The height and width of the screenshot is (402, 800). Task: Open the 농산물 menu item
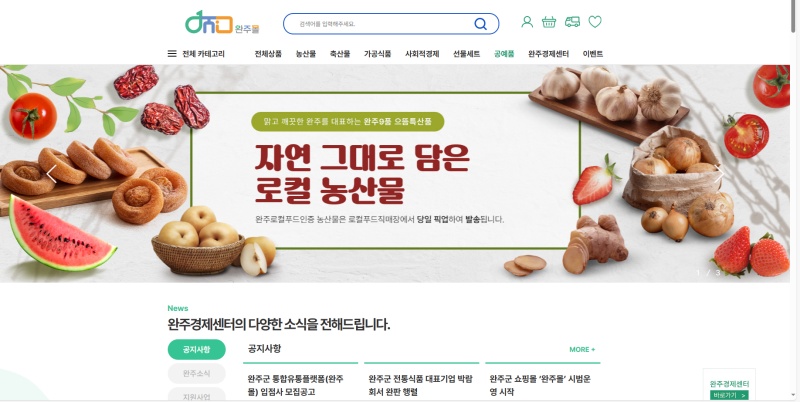pyautogui.click(x=306, y=54)
